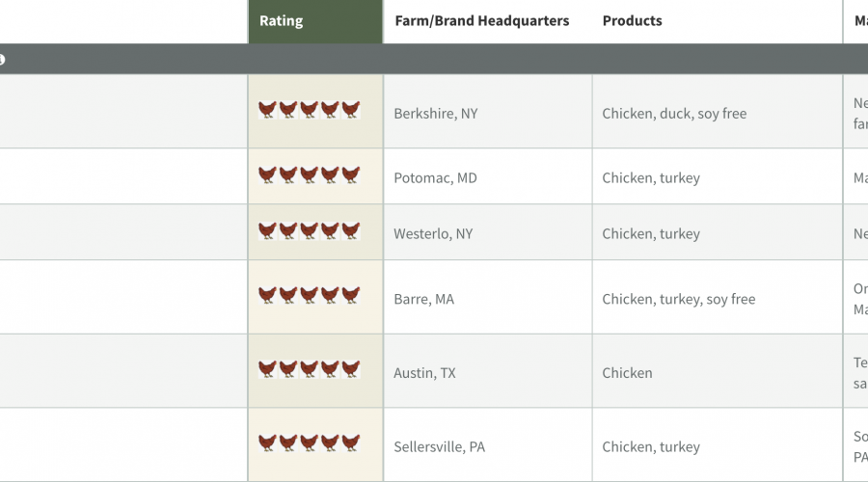Click the Westerlo, NY headquarters cell

(488, 232)
